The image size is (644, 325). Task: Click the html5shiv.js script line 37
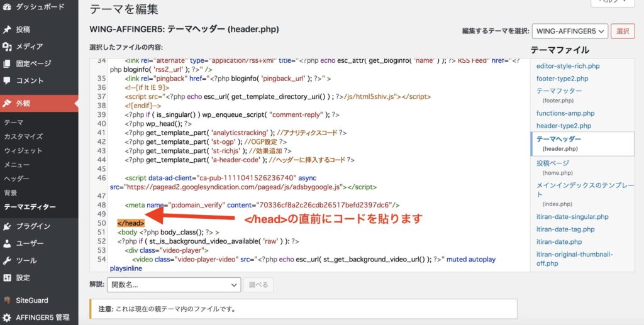pos(277,96)
